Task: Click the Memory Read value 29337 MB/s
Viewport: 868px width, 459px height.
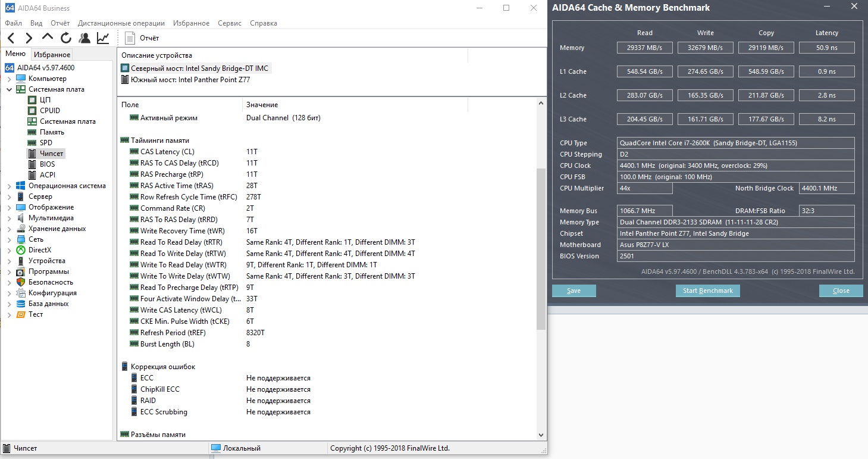Action: [645, 48]
